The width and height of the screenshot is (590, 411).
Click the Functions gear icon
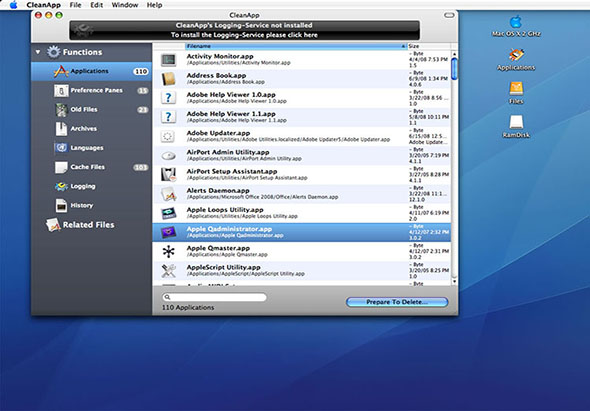[53, 52]
